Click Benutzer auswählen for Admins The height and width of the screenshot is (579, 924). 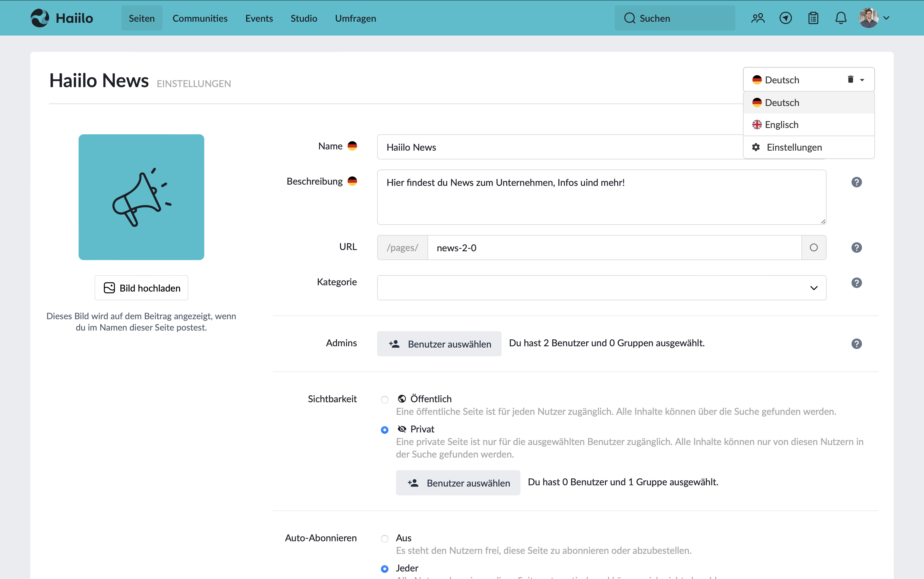pos(439,343)
